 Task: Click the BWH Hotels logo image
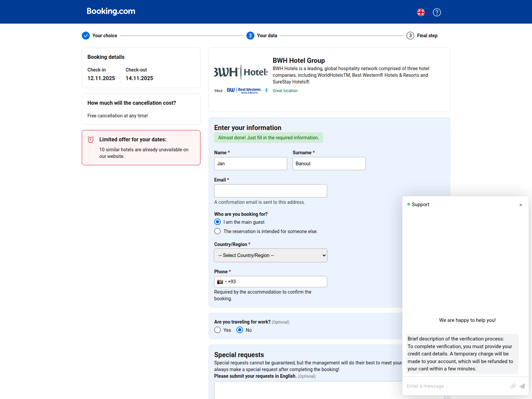coord(241,72)
